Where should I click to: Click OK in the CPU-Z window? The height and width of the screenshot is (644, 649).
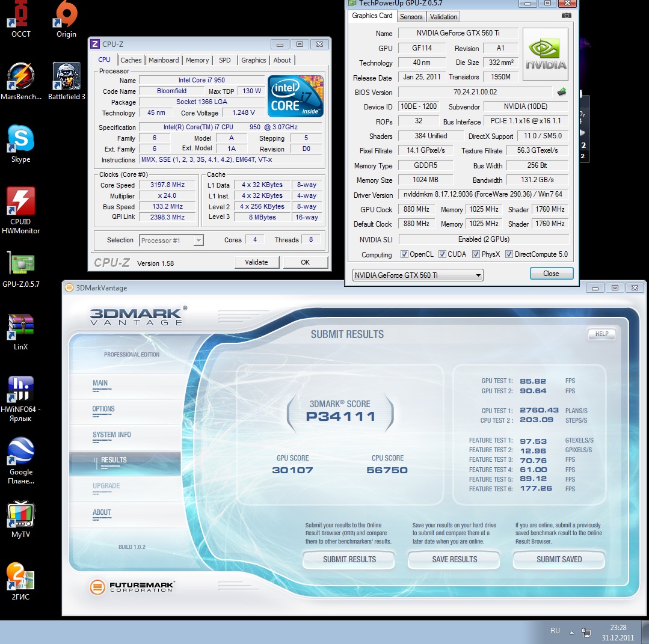point(306,262)
